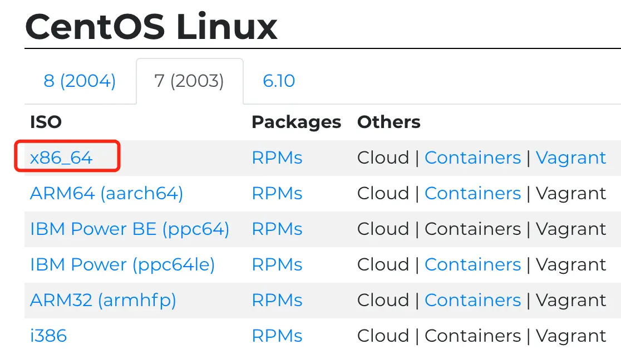Click RPMs link in i386 row
This screenshot has width=621, height=364.
click(277, 336)
